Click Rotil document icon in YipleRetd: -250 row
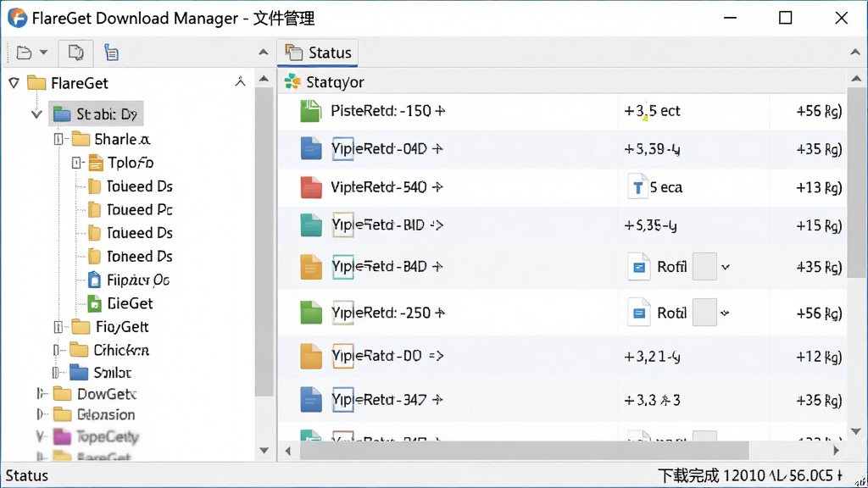The image size is (868, 488). (639, 313)
